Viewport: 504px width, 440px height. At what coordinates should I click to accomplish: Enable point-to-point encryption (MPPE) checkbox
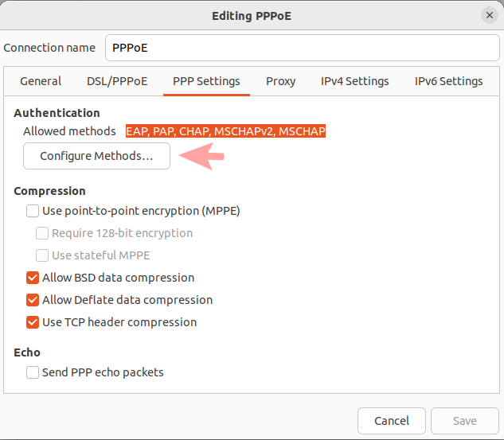33,211
